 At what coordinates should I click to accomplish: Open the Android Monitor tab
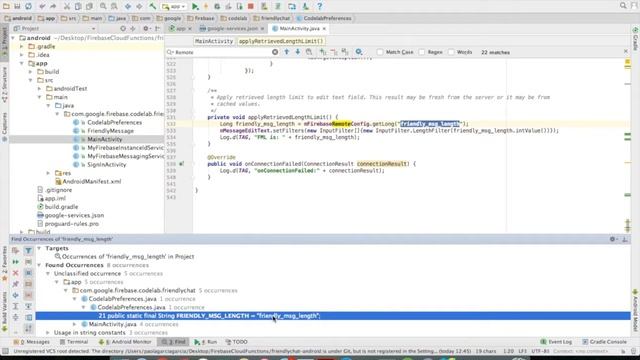pyautogui.click(x=125, y=342)
